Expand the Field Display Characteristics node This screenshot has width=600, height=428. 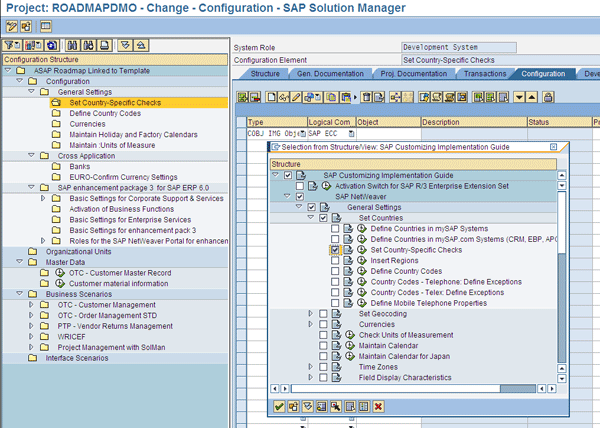[311, 378]
